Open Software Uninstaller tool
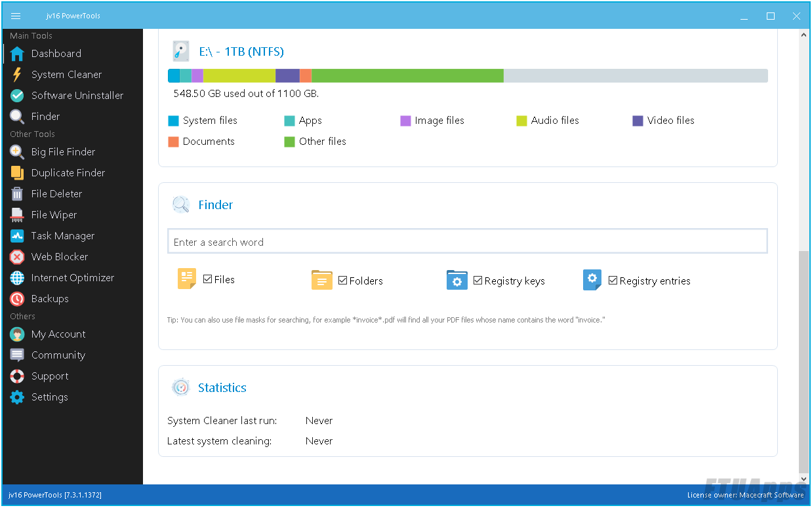 [x=77, y=96]
